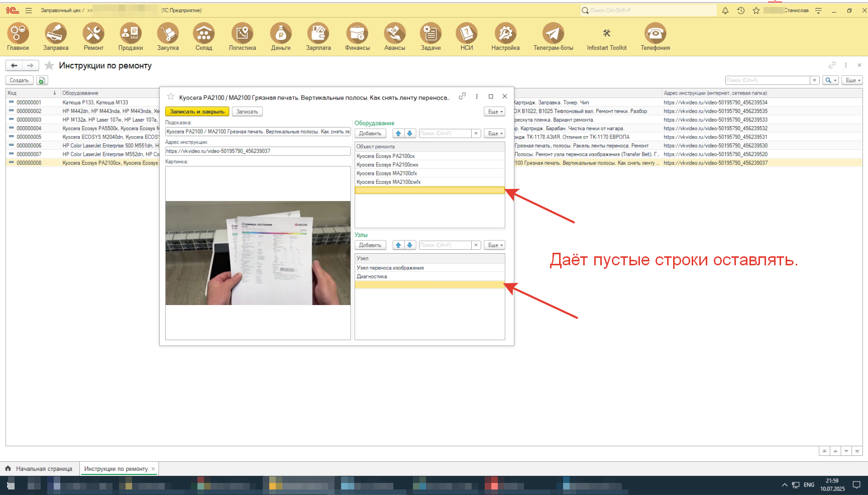Open the dialog's three-dot menu
Image resolution: width=868 pixels, height=495 pixels.
[477, 96]
